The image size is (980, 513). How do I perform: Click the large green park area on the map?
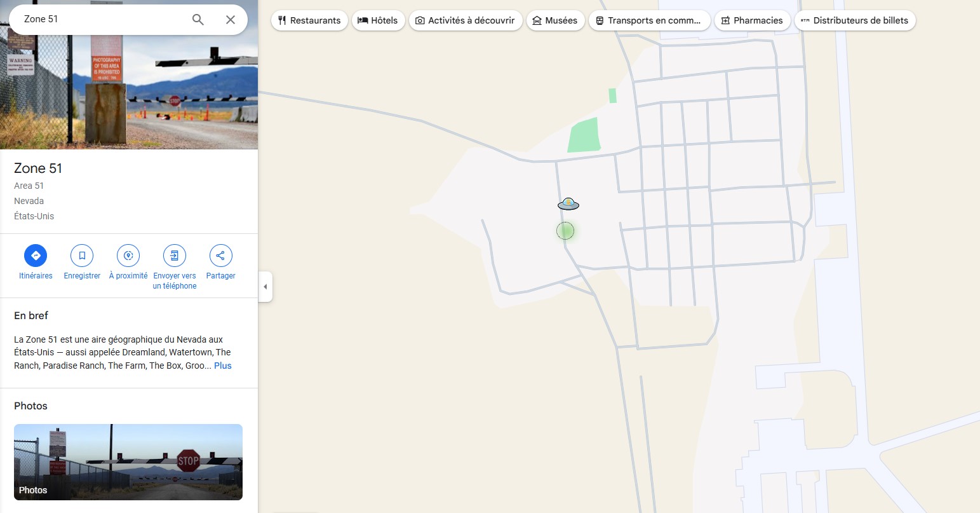[584, 135]
